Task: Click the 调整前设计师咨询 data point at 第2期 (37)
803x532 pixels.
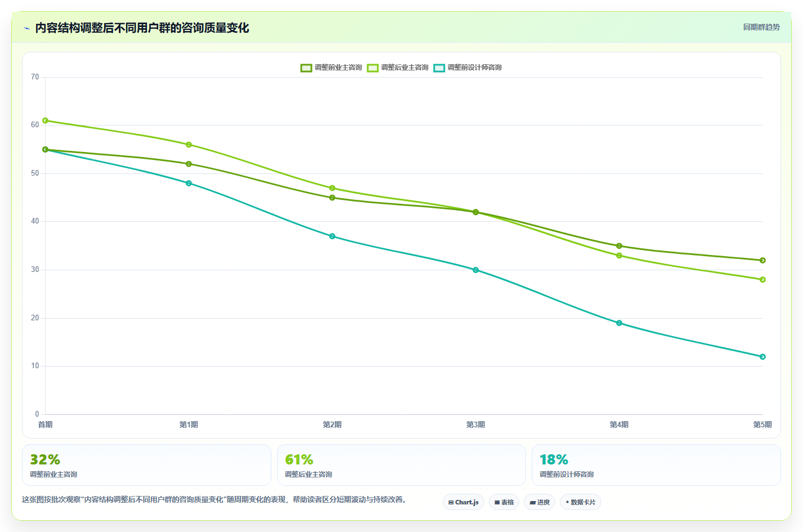Action: point(332,236)
